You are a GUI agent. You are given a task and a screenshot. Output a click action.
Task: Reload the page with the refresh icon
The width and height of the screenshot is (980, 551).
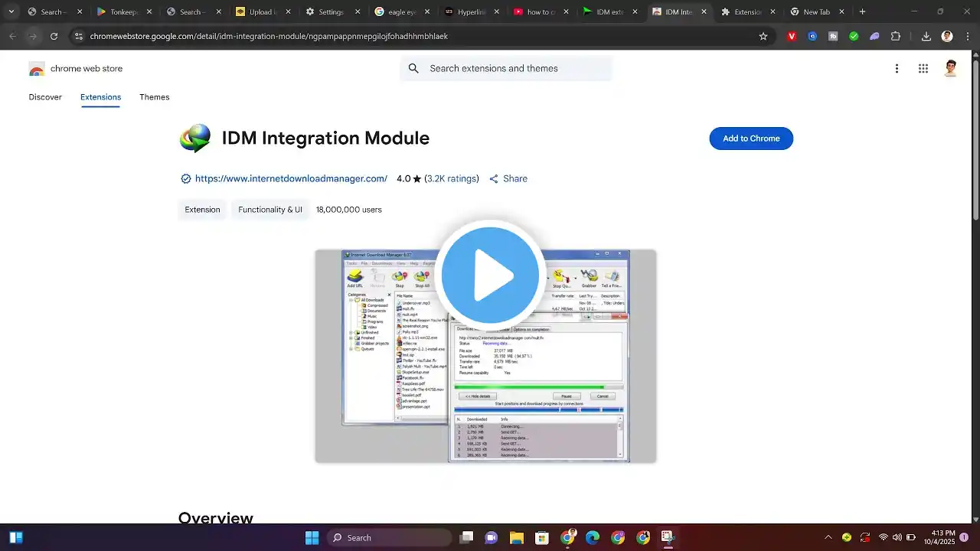coord(54,36)
